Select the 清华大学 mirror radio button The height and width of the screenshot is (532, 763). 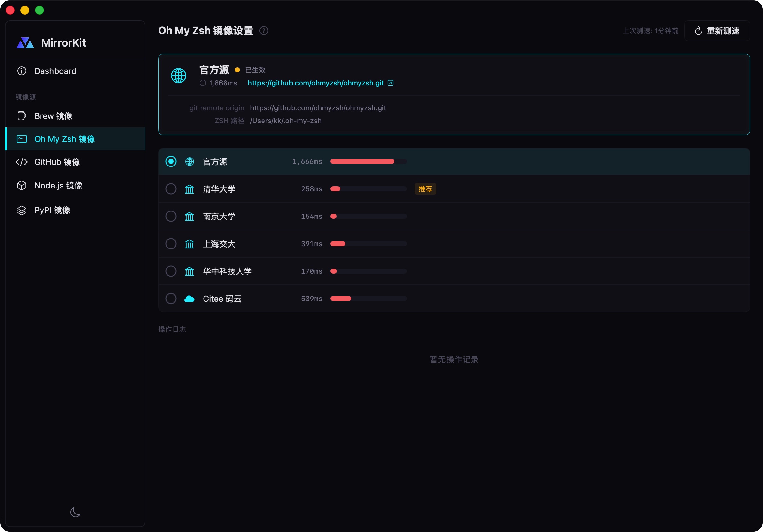(171, 189)
